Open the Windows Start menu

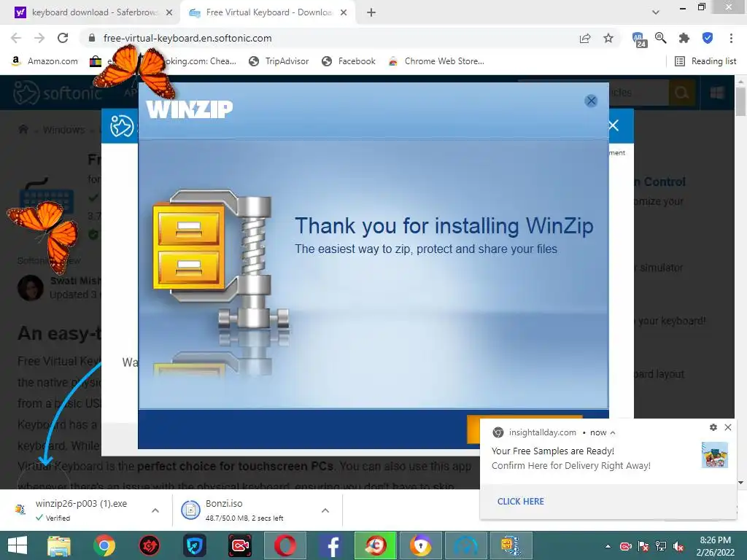pos(18,545)
